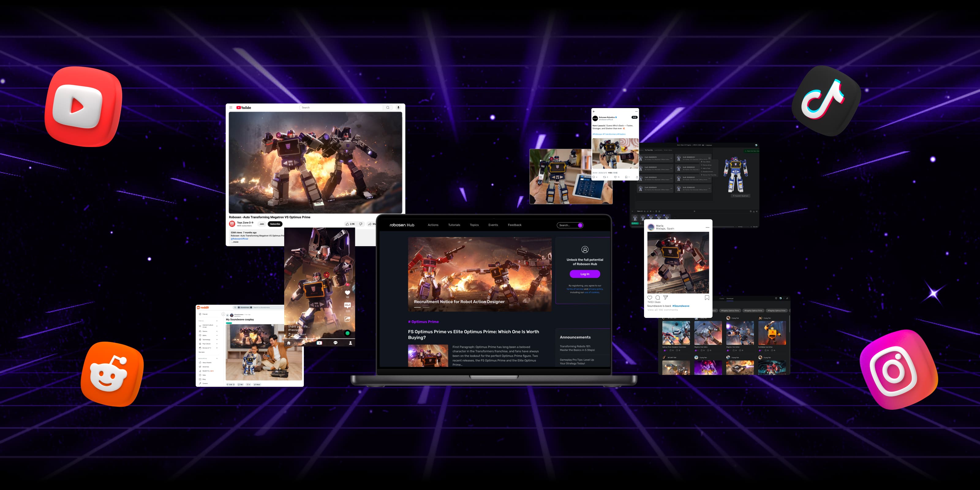The width and height of the screenshot is (980, 490).
Task: Open the YouTube hamburger menu
Action: click(231, 108)
